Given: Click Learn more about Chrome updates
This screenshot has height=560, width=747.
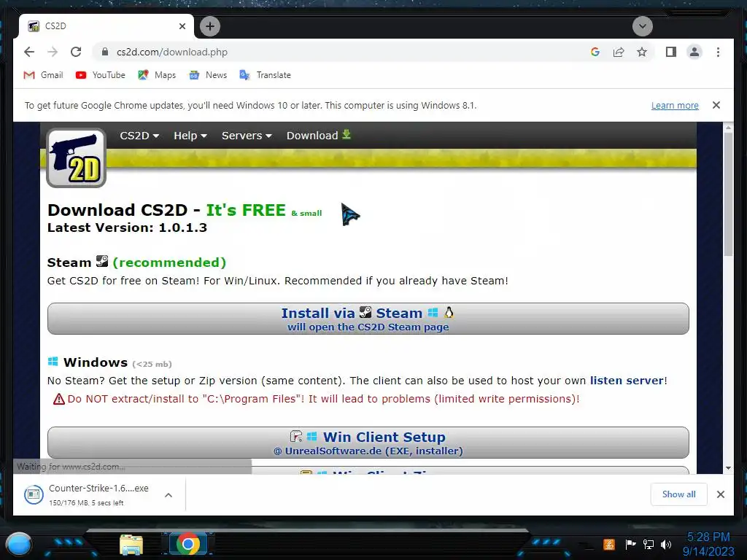Looking at the screenshot, I should (675, 105).
